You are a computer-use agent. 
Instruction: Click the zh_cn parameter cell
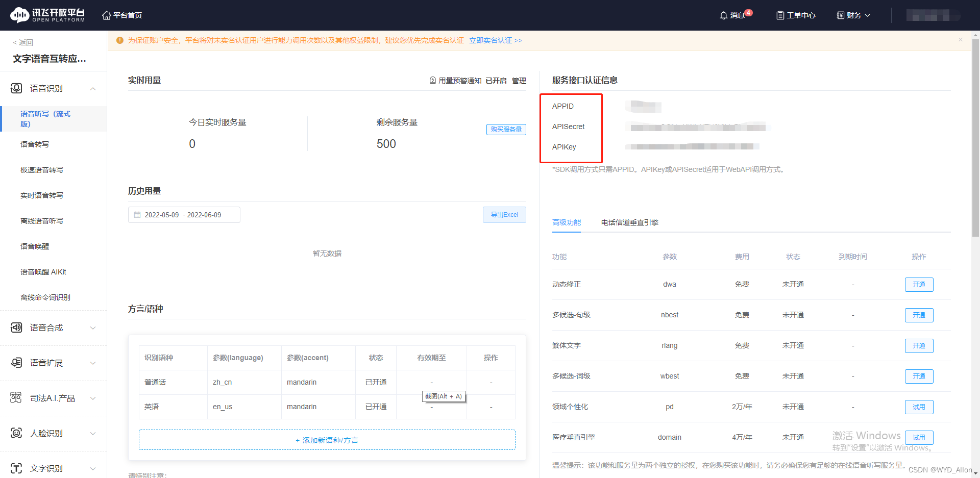(x=244, y=382)
